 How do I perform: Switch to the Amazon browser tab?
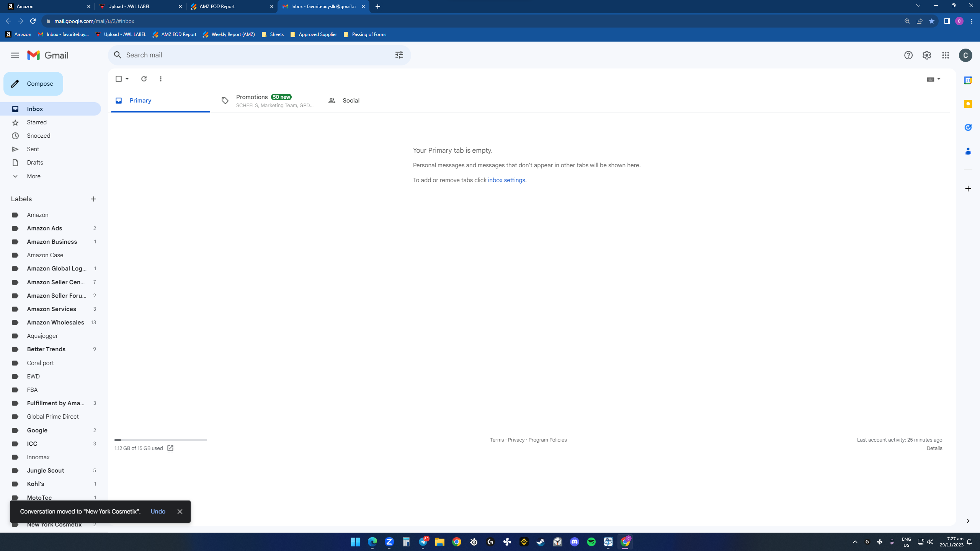(x=49, y=7)
